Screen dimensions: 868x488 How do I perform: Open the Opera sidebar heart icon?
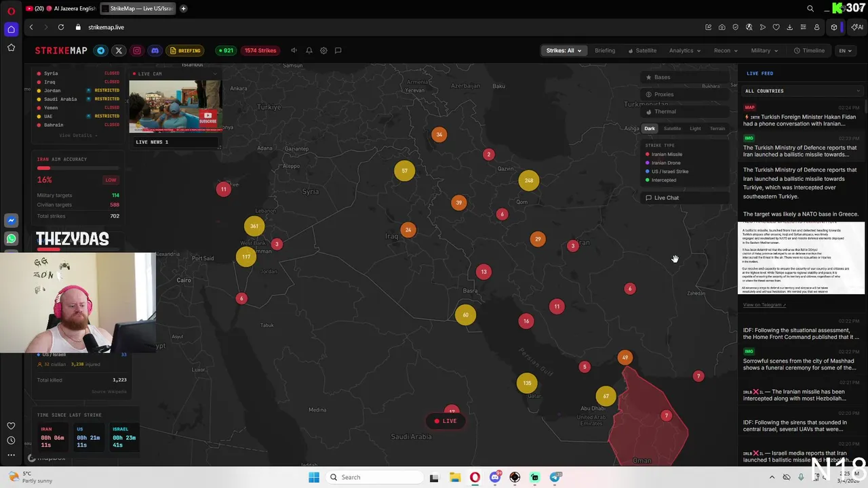pyautogui.click(x=11, y=426)
